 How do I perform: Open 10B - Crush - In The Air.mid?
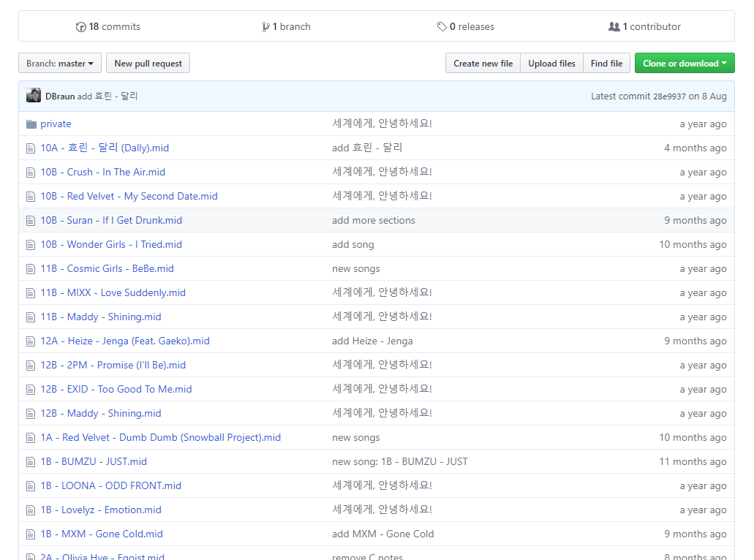tap(103, 172)
